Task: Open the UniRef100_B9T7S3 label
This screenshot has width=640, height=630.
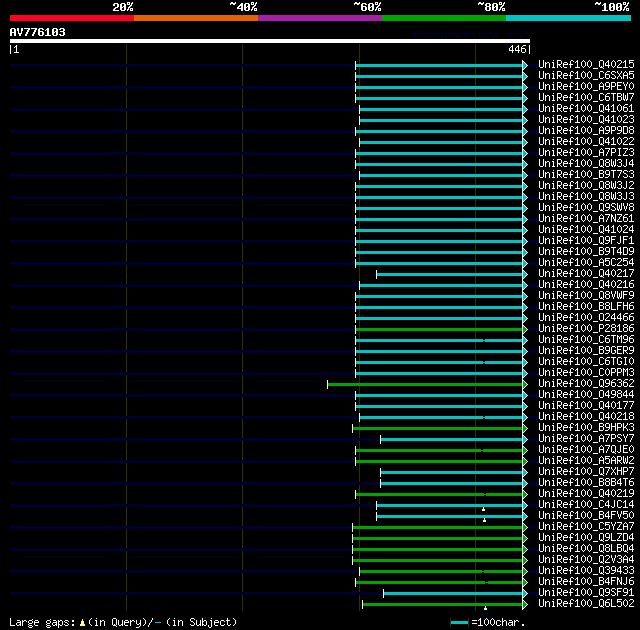Action: pyautogui.click(x=586, y=175)
